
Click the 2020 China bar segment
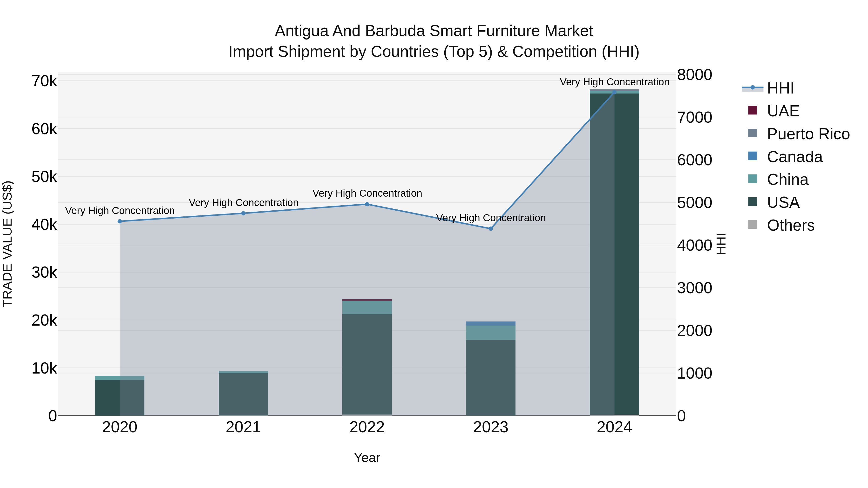click(120, 378)
